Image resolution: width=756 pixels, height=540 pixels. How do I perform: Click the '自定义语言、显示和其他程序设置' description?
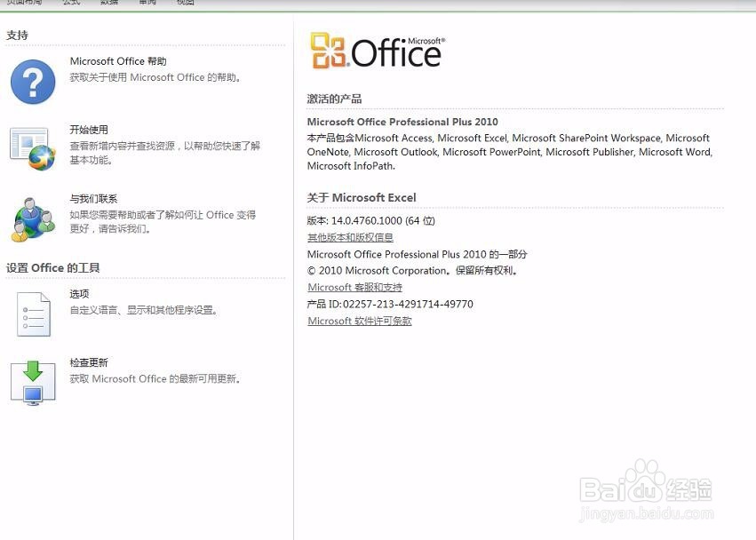(144, 311)
